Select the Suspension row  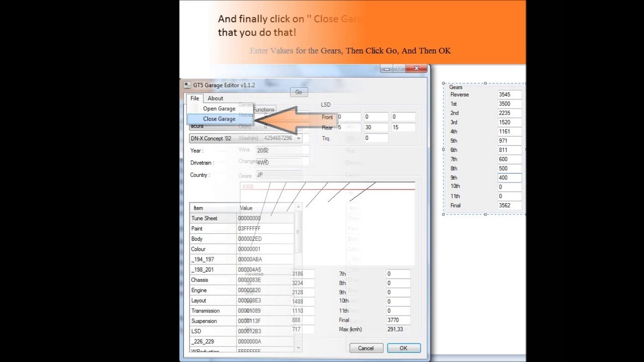(x=242, y=321)
